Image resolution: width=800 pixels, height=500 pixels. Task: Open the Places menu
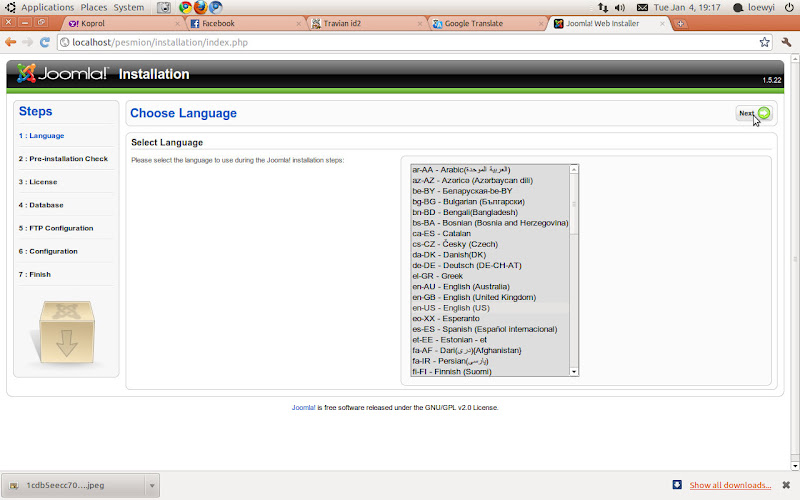[x=94, y=7]
